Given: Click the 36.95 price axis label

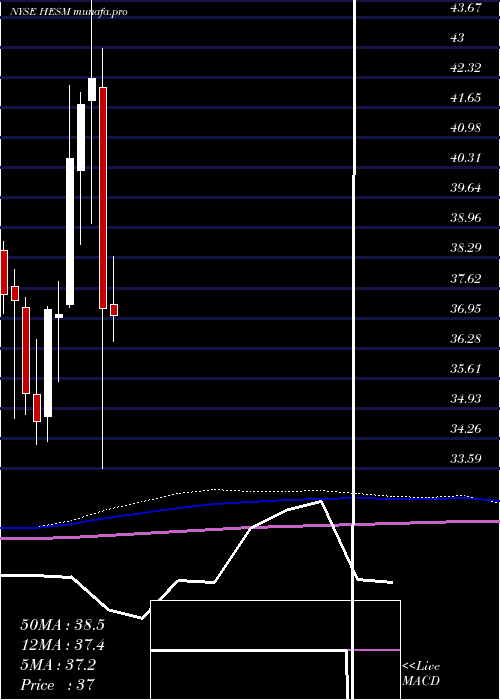Looking at the screenshot, I should tap(466, 308).
